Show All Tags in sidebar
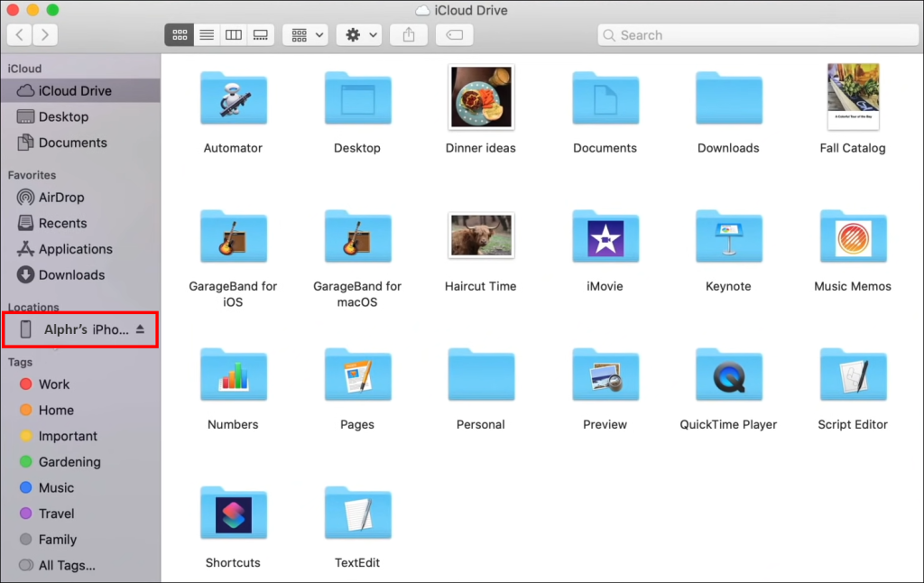 pyautogui.click(x=66, y=566)
